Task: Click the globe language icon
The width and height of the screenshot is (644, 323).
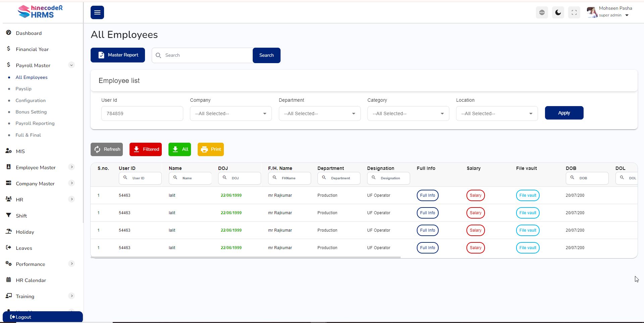Action: pos(542,12)
